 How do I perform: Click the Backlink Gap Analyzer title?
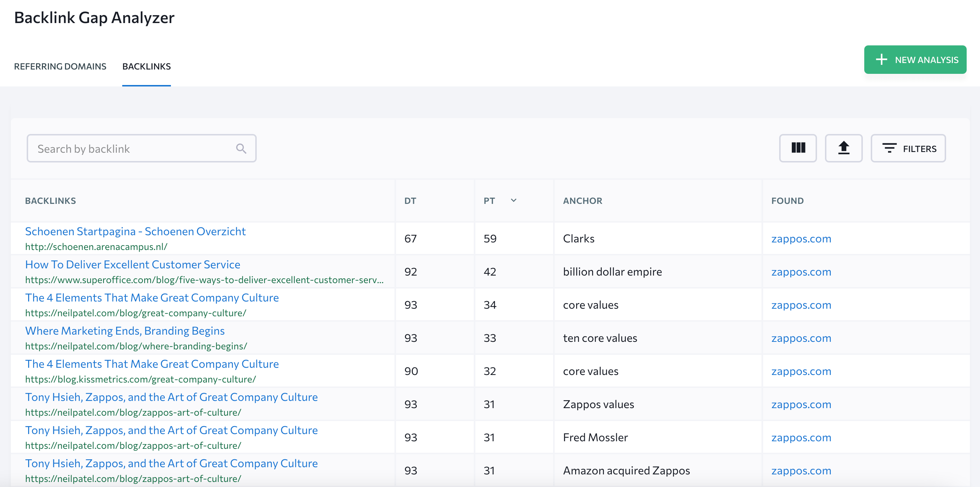click(94, 18)
